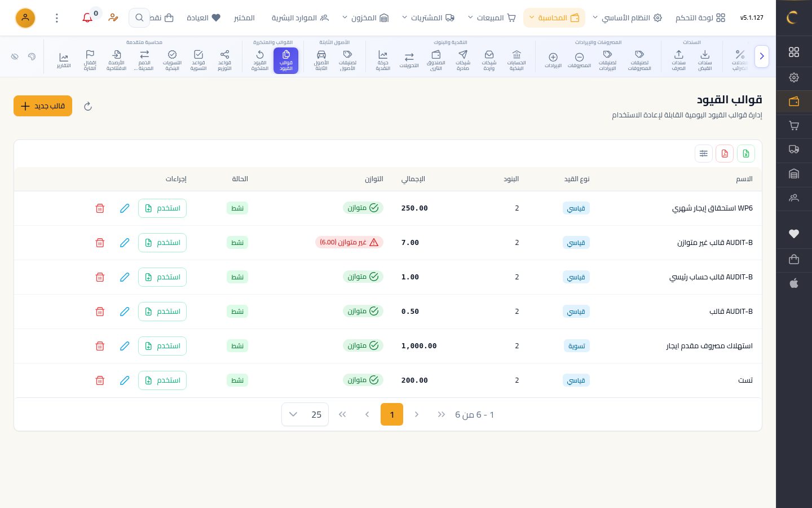Edit WP6 استحقاق إيجار شهري template

coord(125,208)
